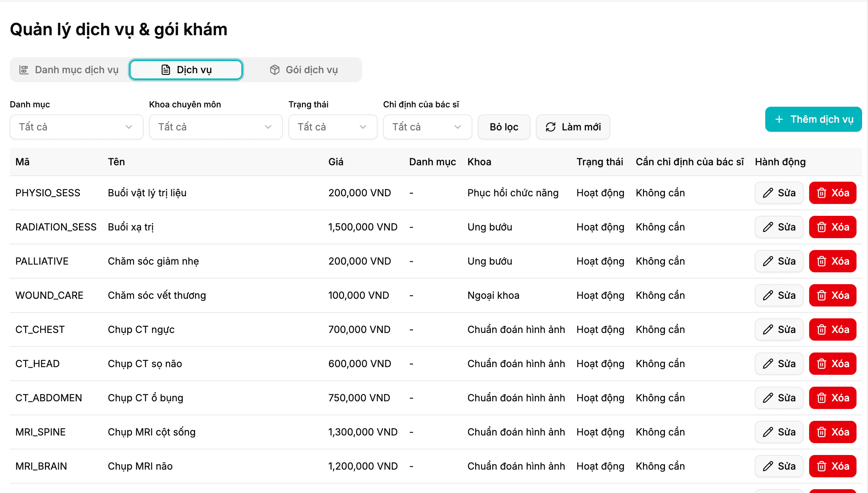Click pencil icon in CT_CHEST row

[x=768, y=329]
